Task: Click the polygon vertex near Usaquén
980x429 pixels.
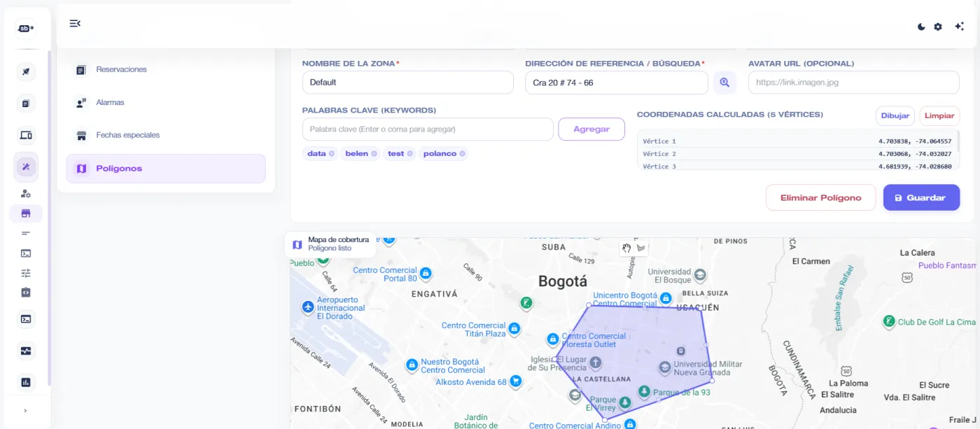Action: (x=700, y=309)
